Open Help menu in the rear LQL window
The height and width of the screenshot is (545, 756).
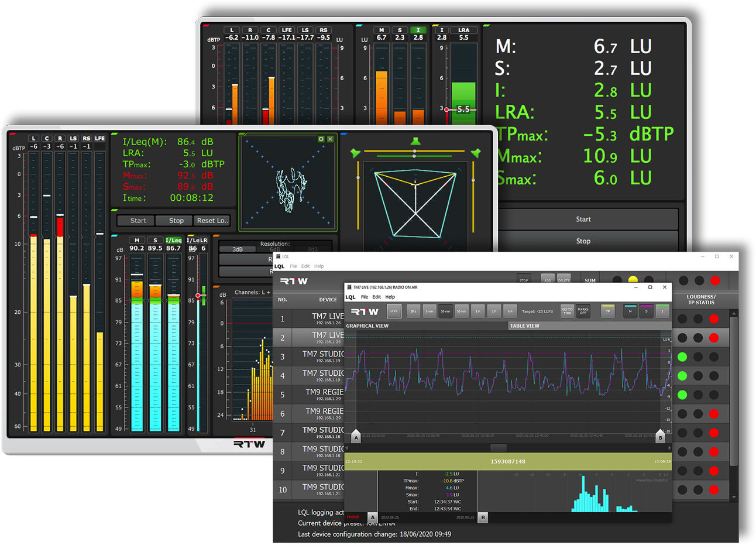coord(319,266)
